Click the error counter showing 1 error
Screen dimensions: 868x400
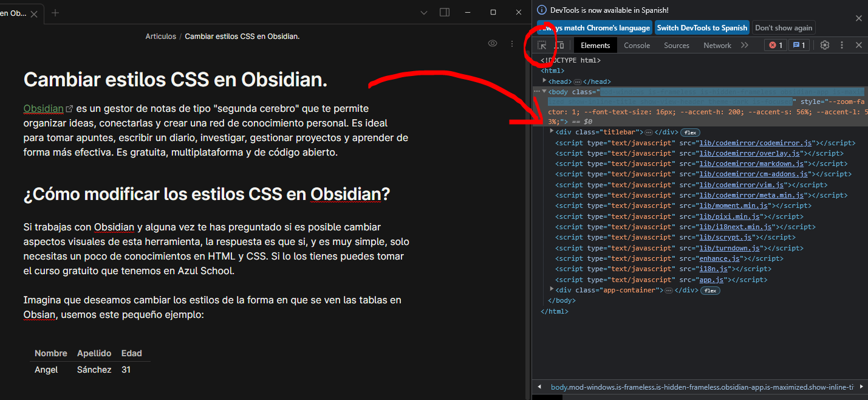(x=775, y=44)
